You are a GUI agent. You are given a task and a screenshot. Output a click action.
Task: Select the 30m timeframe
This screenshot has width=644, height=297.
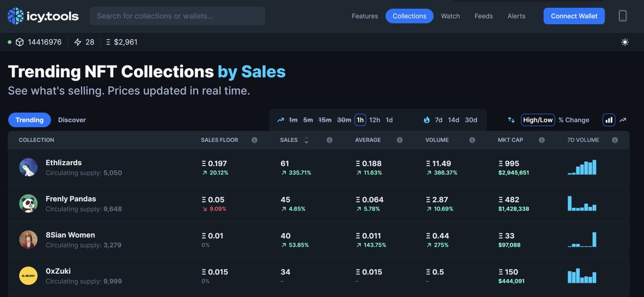click(x=344, y=120)
